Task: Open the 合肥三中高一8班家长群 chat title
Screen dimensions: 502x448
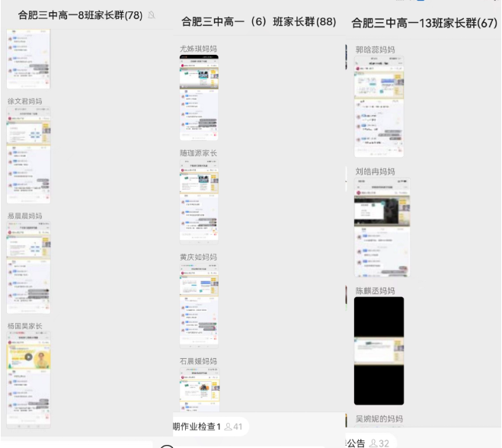Action: 80,15
